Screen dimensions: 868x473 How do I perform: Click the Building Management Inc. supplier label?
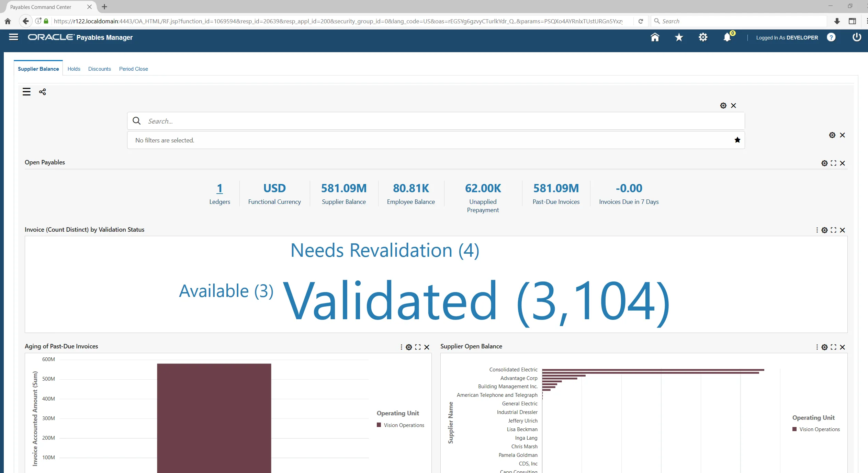pos(508,386)
